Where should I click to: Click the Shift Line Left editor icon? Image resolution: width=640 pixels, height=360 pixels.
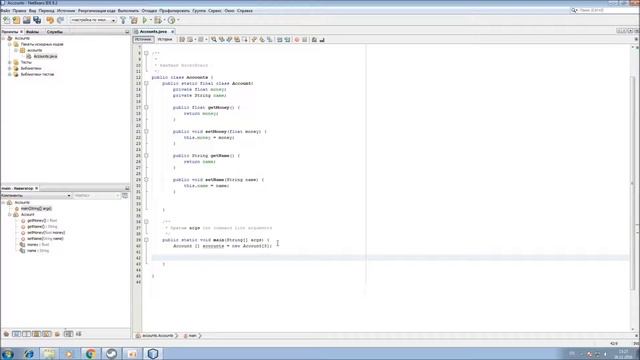click(x=280, y=40)
